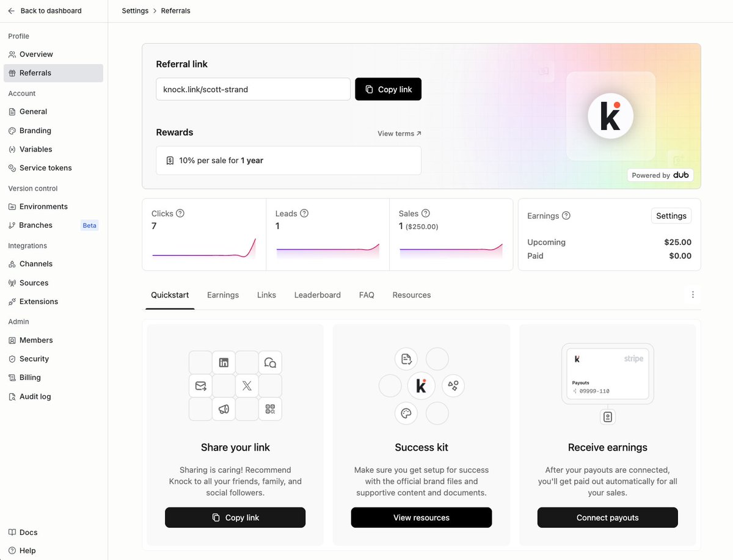Click the Upcoming $25.00 earnings value

click(678, 242)
